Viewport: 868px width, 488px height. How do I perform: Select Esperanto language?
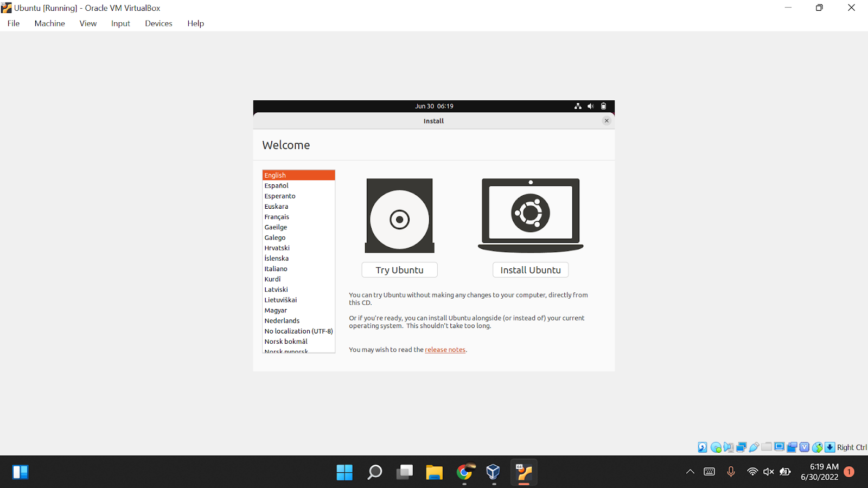tap(299, 196)
